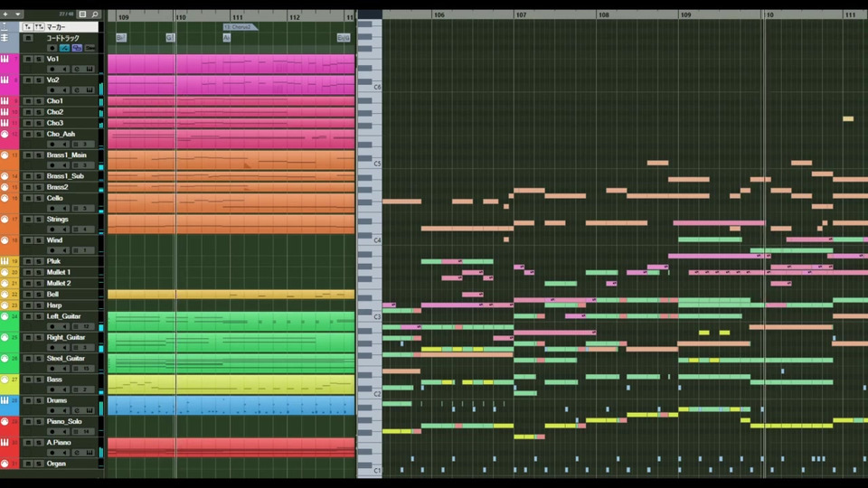Click the C4 key on piano keyboard
The width and height of the screenshot is (868, 488).
(x=369, y=240)
